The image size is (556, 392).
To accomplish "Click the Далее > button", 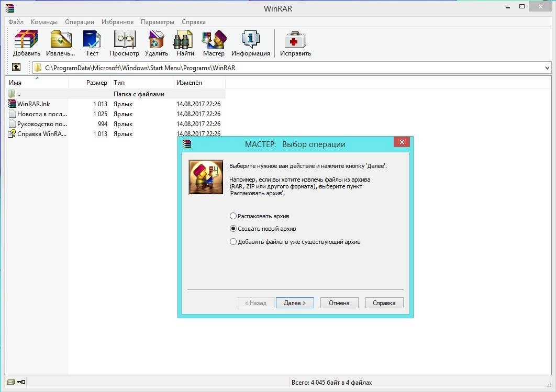I will [295, 303].
